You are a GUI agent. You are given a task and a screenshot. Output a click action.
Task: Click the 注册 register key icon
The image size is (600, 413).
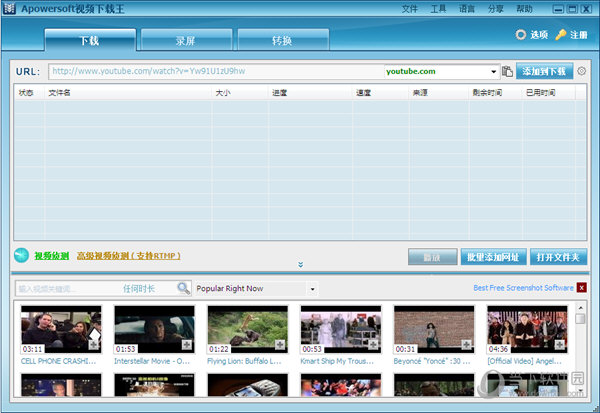[560, 35]
